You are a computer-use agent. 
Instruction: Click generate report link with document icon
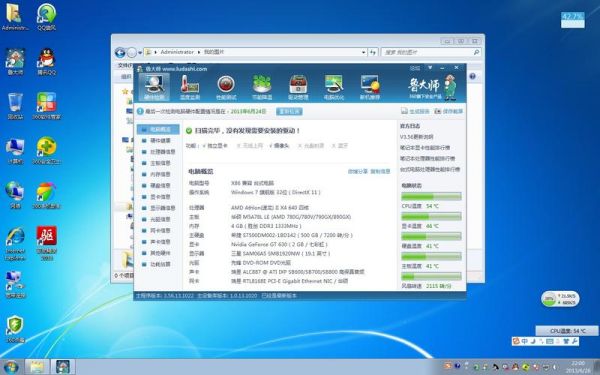[415, 111]
